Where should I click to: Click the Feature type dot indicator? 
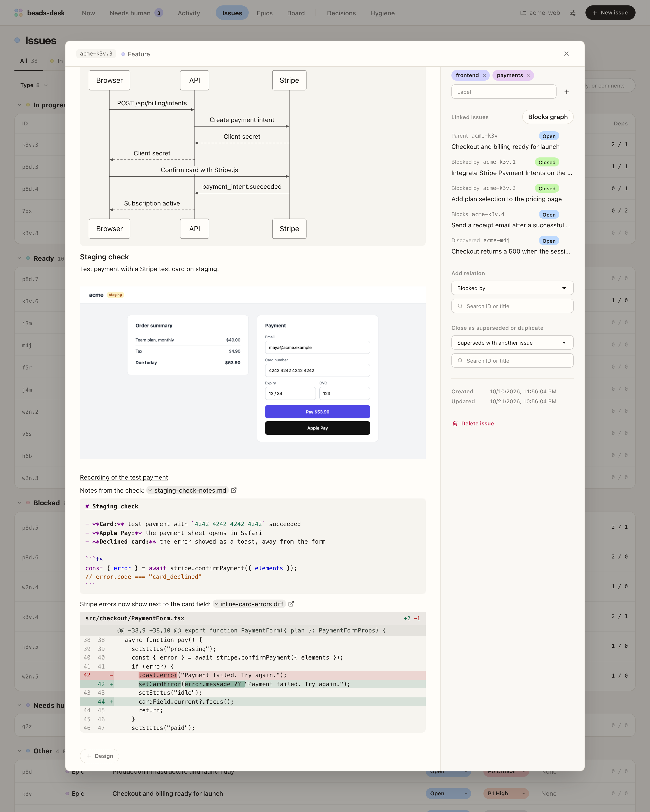coord(123,54)
